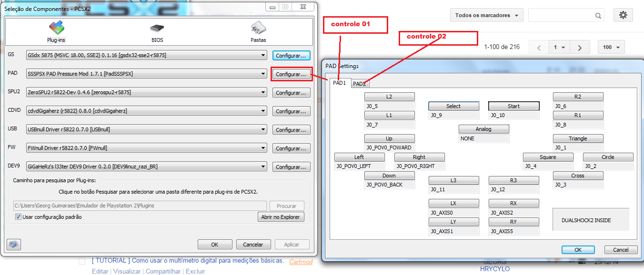Screen dimensions: 644x275
Task: Tick the checkbox beside the TUTORIAL post
Action: pos(82,261)
